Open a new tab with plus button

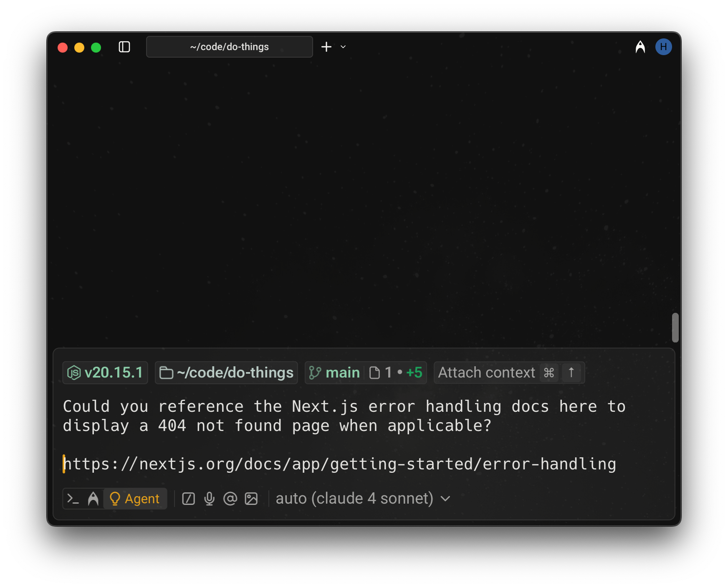click(326, 47)
